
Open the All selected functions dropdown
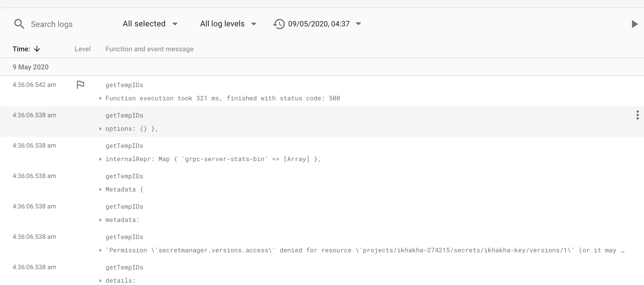coord(149,24)
